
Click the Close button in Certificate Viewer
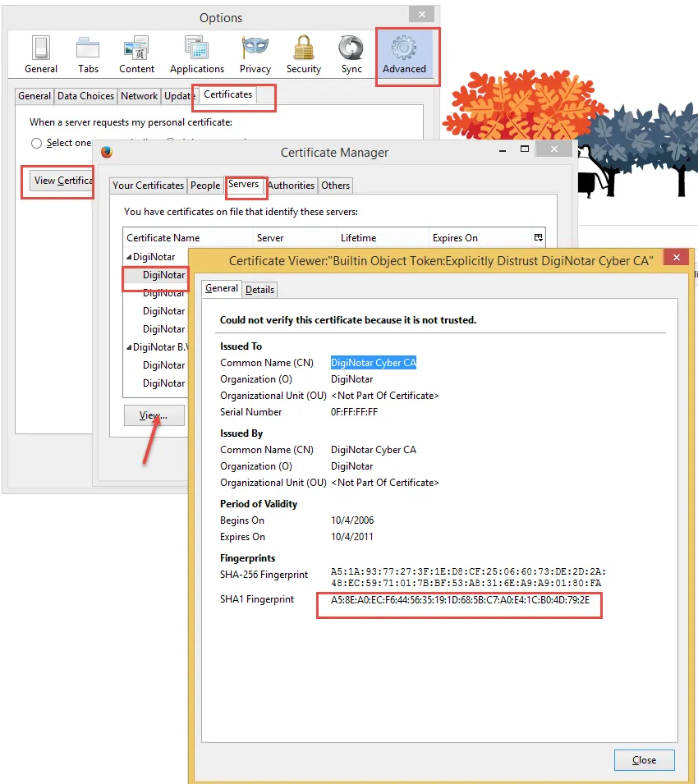pyautogui.click(x=644, y=760)
